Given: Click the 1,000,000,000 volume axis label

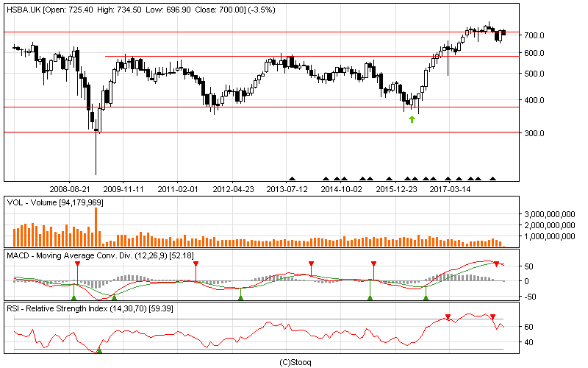Looking at the screenshot, I should (x=549, y=236).
